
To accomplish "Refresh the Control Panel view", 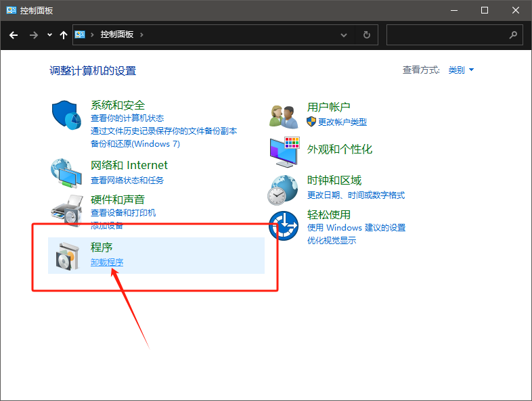I will pyautogui.click(x=366, y=34).
